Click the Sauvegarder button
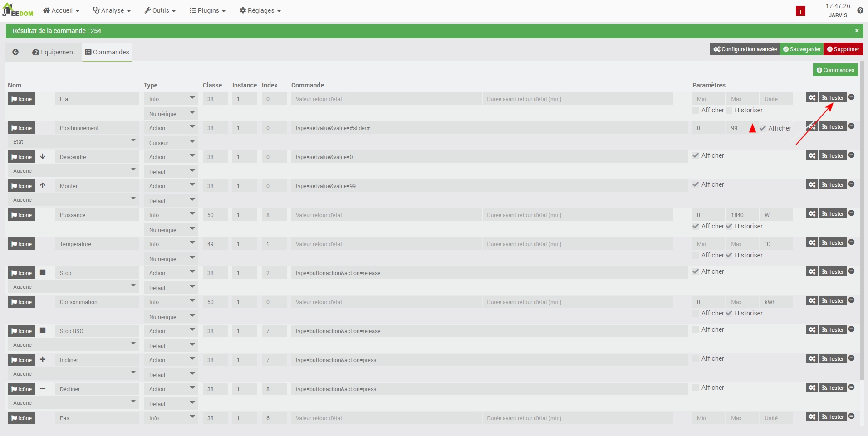 (x=802, y=49)
